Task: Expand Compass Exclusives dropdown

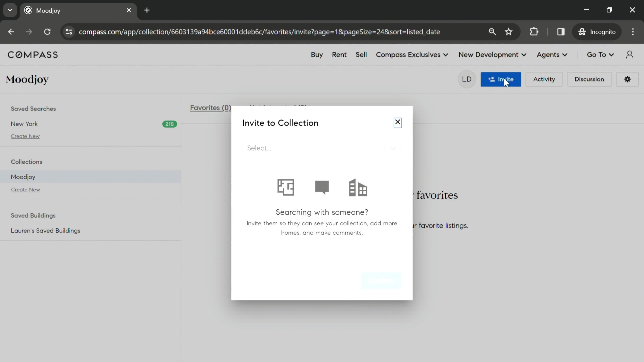Action: [412, 55]
